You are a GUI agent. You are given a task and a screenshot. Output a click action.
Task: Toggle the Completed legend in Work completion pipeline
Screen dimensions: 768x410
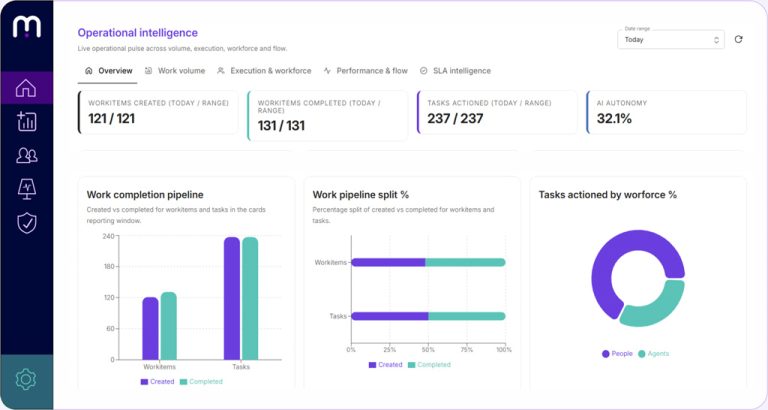[x=201, y=382]
